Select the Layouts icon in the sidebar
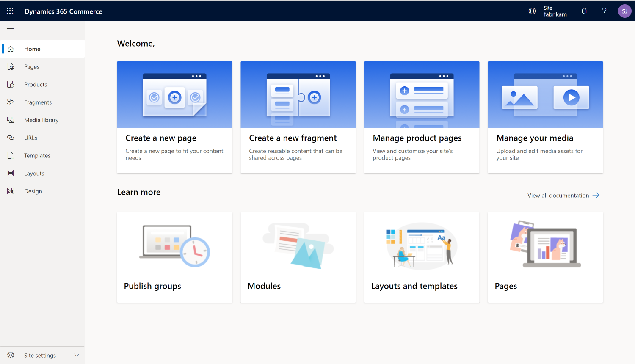The height and width of the screenshot is (364, 635). [11, 173]
